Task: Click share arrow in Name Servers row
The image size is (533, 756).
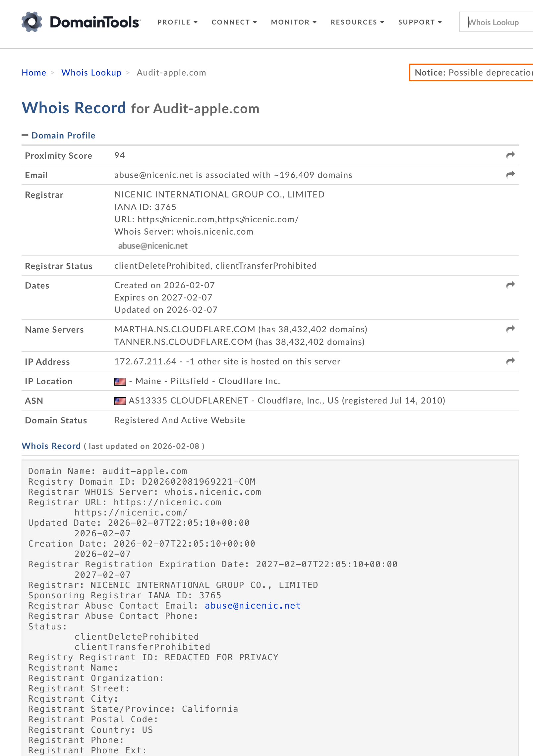Action: tap(510, 329)
